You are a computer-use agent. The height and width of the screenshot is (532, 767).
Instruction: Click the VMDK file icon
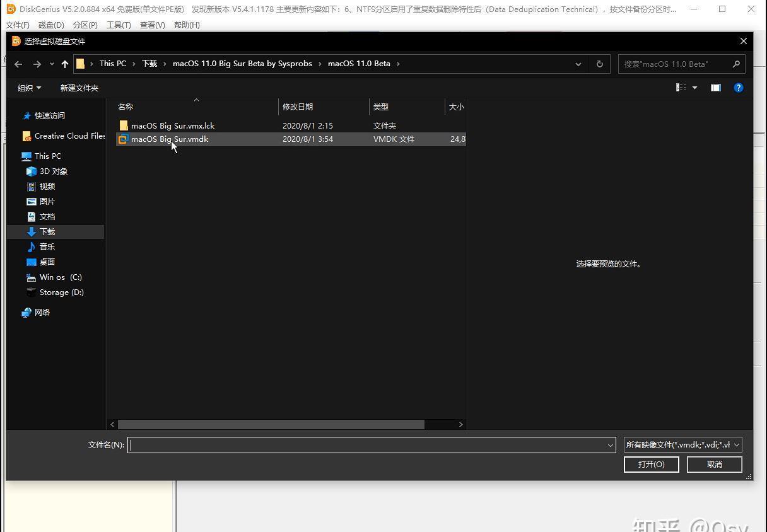[x=124, y=139]
